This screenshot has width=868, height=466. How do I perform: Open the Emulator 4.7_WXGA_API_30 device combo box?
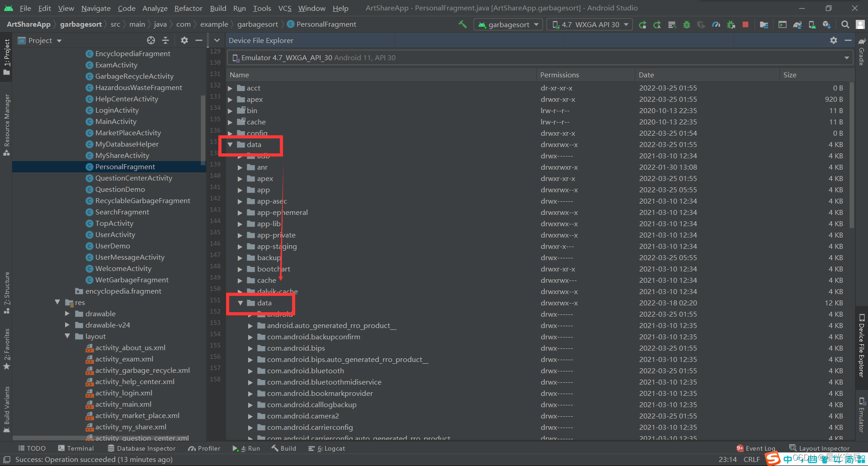pyautogui.click(x=539, y=57)
